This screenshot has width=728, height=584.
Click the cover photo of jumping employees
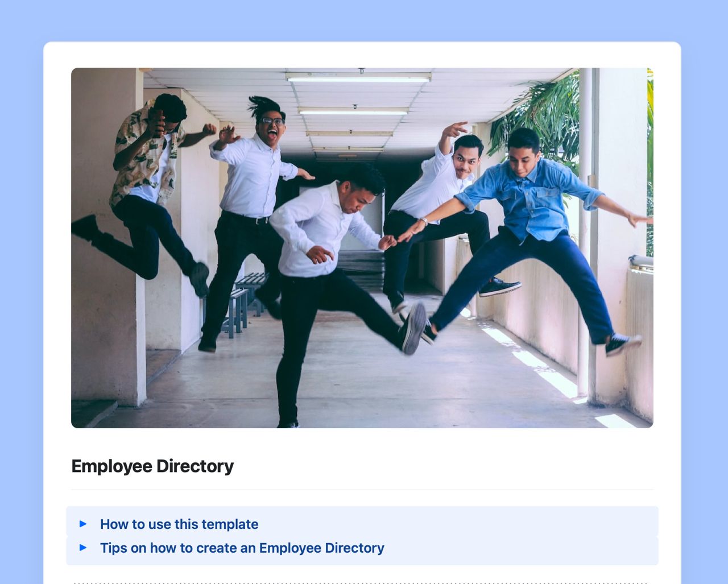click(x=362, y=246)
